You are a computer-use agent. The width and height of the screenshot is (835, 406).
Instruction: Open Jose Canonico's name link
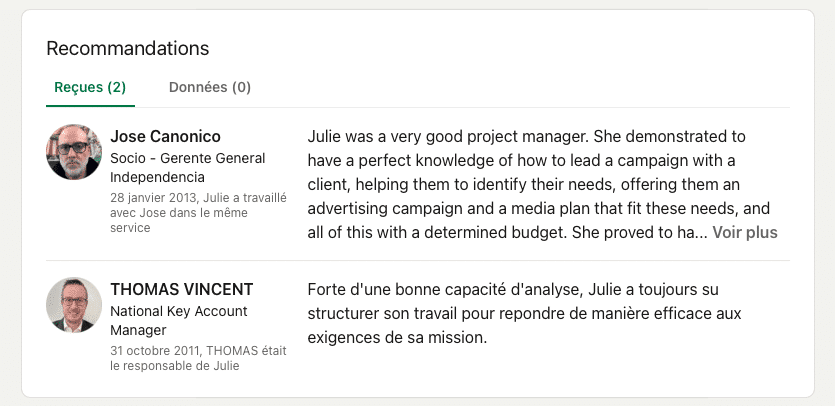pos(165,136)
